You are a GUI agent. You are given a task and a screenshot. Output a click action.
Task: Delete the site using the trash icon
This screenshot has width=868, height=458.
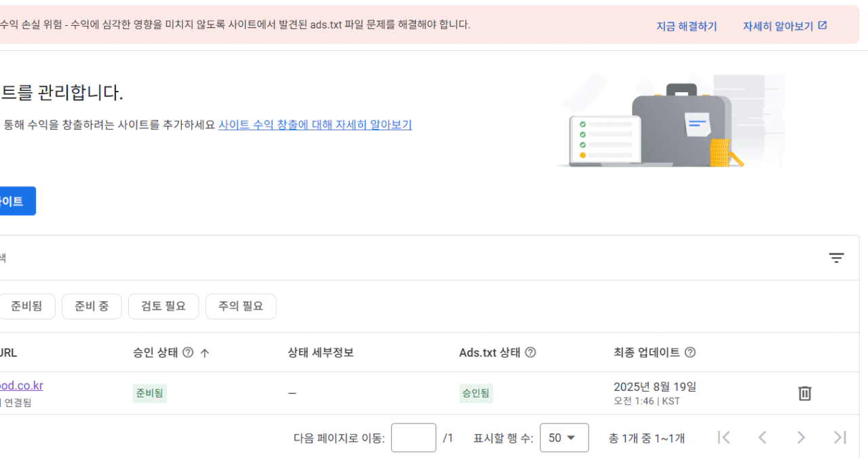click(x=805, y=393)
